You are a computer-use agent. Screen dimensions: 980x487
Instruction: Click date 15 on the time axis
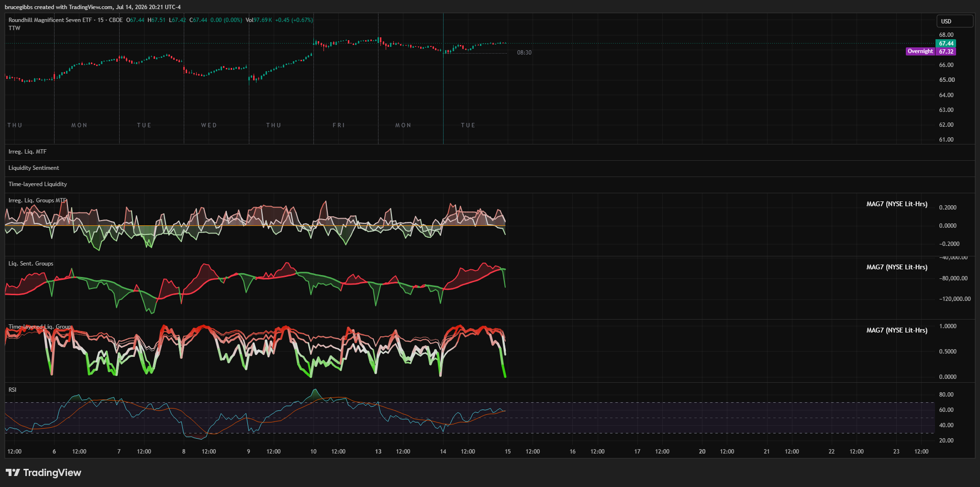pyautogui.click(x=508, y=452)
